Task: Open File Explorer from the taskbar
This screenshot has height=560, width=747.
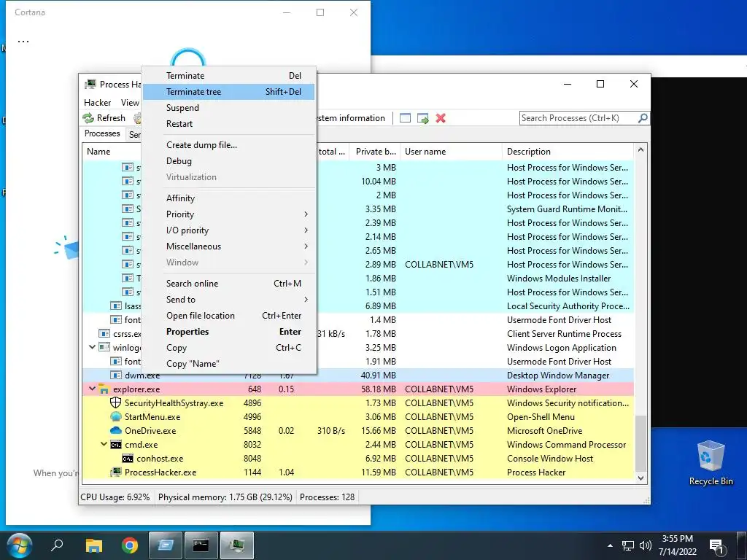Action: click(94, 545)
